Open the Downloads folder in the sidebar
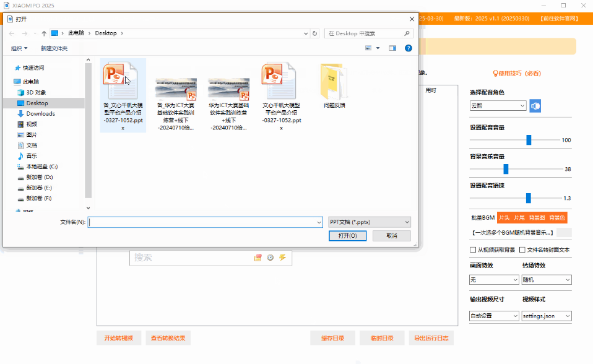Screen dimensions: 593x364 point(40,114)
